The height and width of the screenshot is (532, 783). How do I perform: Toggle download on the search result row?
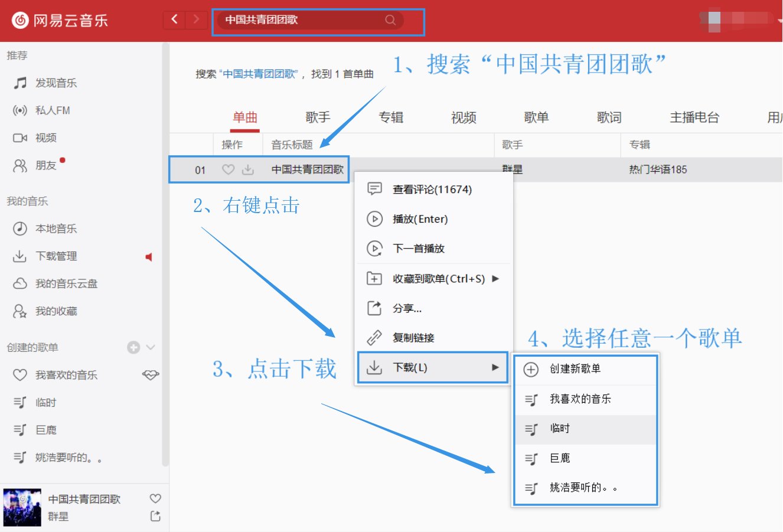point(249,169)
